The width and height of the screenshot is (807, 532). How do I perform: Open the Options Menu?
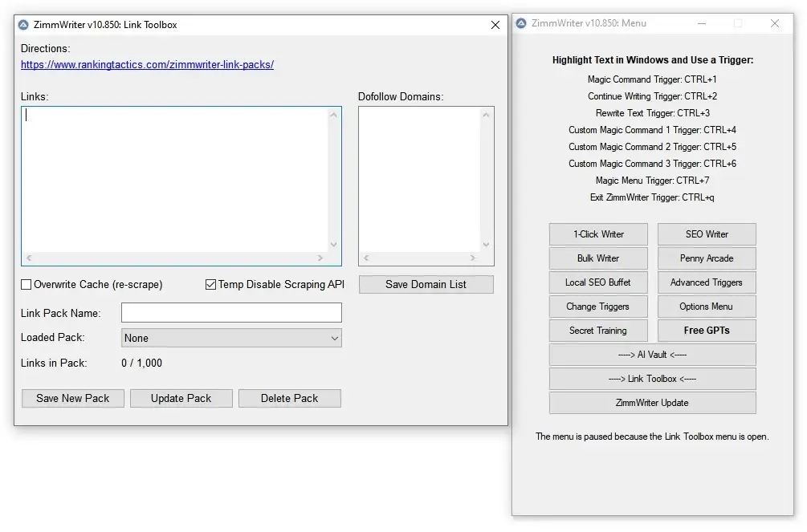(707, 306)
